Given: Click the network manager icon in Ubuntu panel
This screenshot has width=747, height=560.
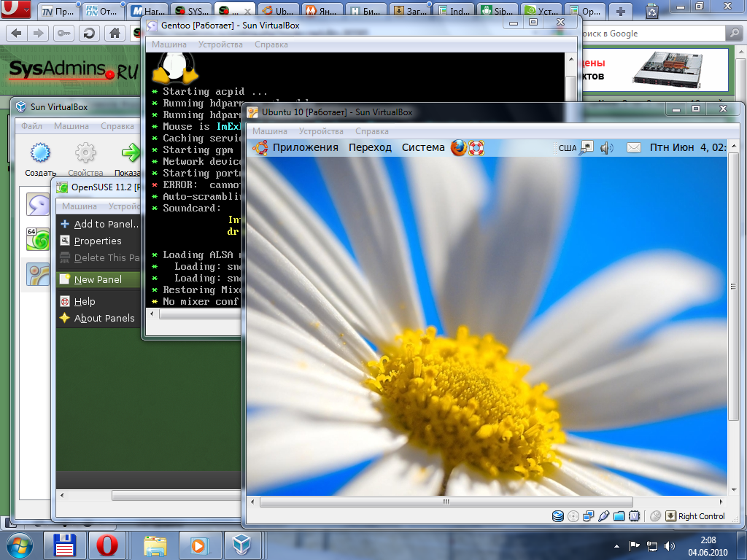Looking at the screenshot, I should click(587, 147).
